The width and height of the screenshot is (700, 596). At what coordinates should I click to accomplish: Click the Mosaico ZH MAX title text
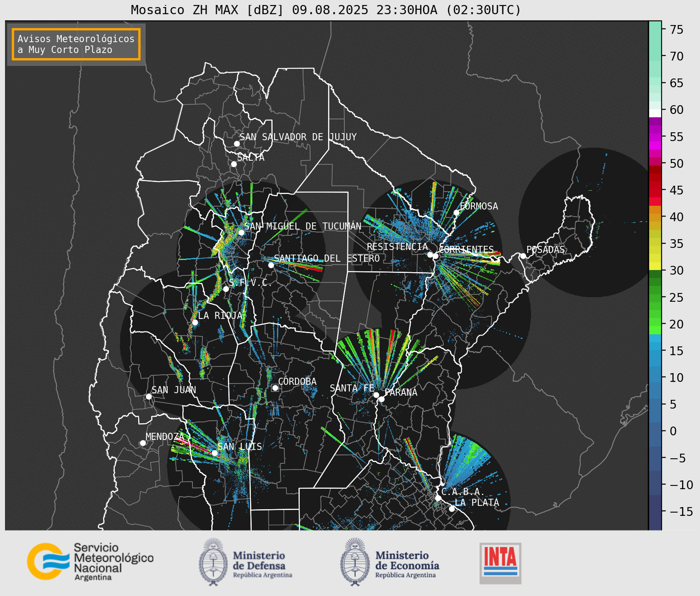point(326,10)
